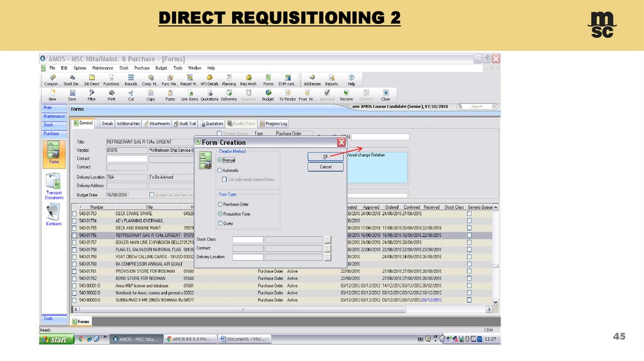Tick the checkbox for row 540-01756
This screenshot has width=644, height=361.
coord(74,235)
